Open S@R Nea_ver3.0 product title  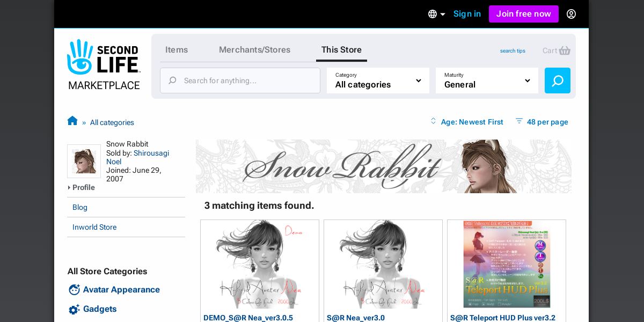(x=356, y=318)
